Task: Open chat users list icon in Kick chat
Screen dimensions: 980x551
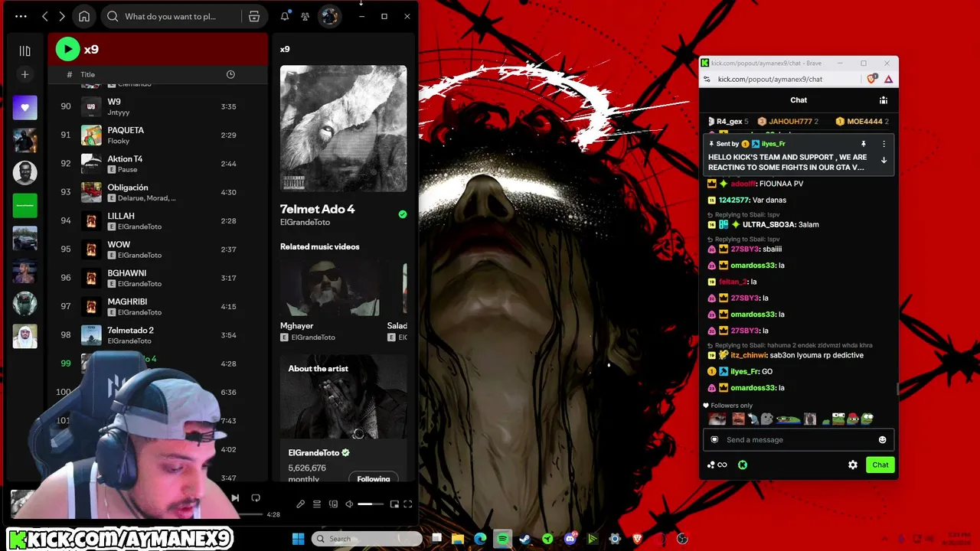Action: coord(884,100)
